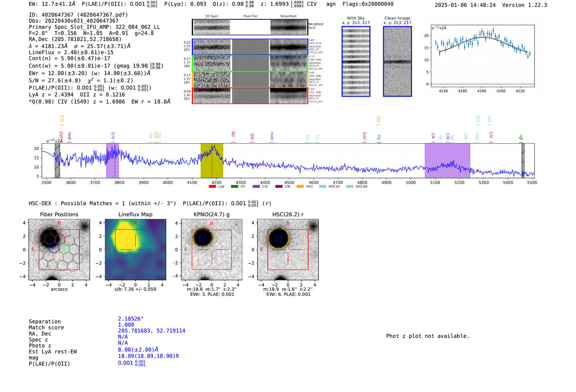Click the blue square marker in HSC r image

(279, 239)
